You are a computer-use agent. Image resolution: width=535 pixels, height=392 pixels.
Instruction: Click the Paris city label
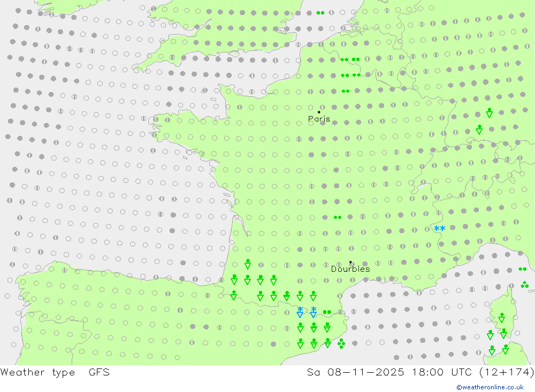coord(319,119)
